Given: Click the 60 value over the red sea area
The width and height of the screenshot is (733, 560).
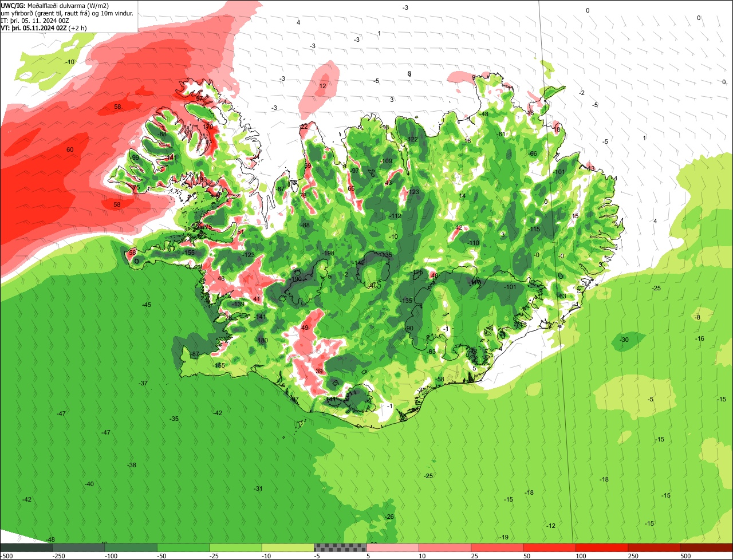Looking at the screenshot, I should point(70,150).
